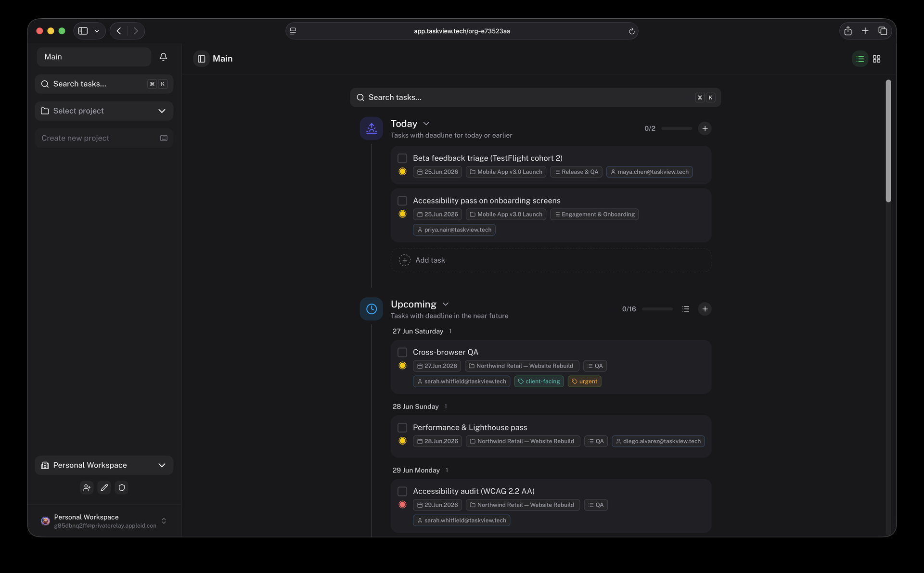Click the urgent tag on Cross-browser QA
The height and width of the screenshot is (573, 924).
(584, 382)
